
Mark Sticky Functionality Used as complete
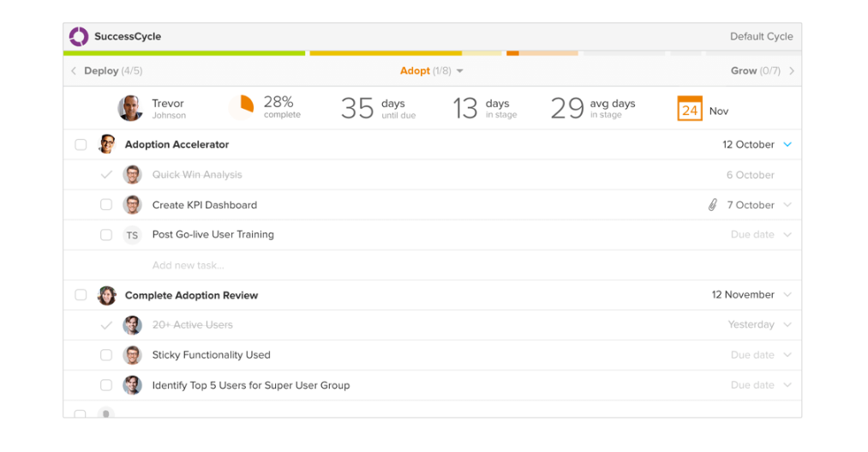click(x=106, y=355)
